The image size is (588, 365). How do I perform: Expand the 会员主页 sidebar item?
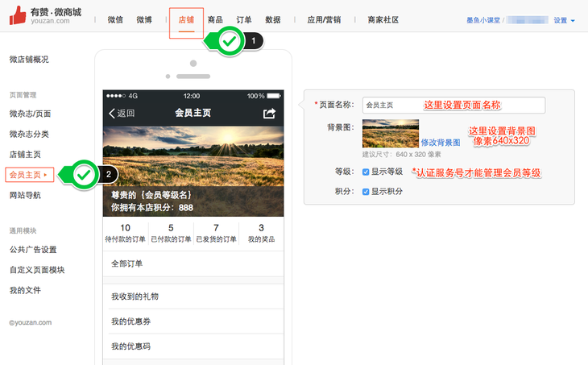[x=28, y=174]
